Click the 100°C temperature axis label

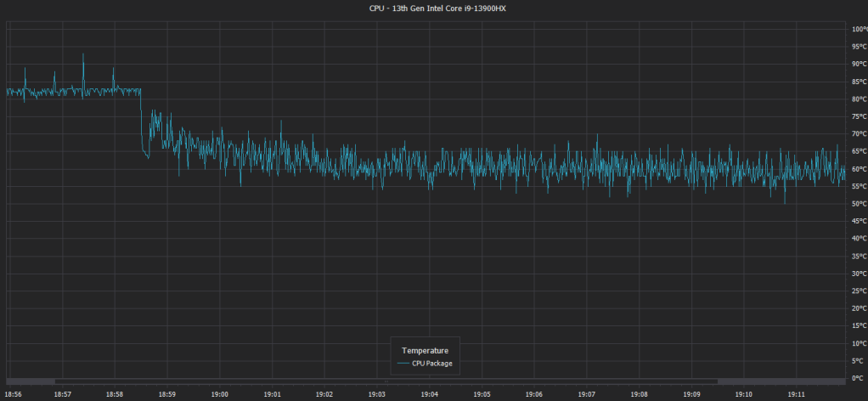point(858,29)
